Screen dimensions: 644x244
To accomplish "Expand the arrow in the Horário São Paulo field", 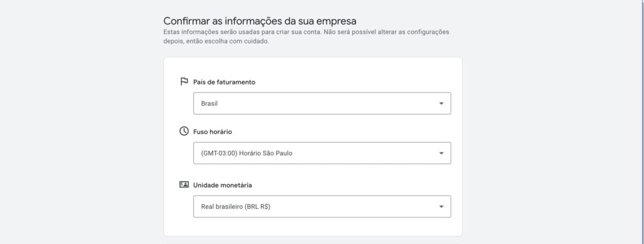I will pos(441,153).
